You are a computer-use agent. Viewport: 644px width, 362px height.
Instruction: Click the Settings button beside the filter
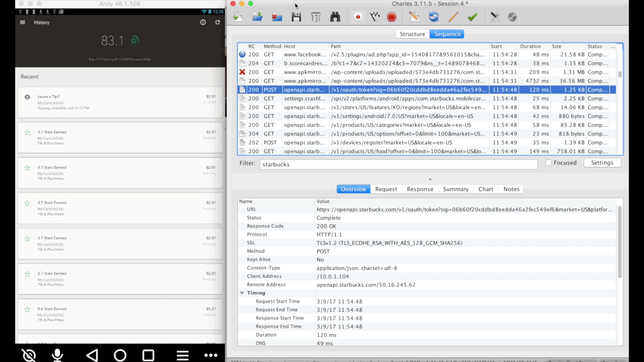click(x=602, y=163)
